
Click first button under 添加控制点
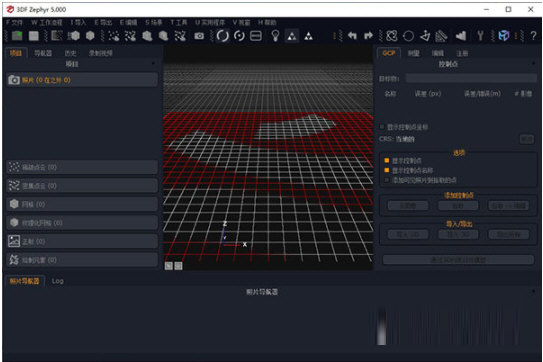pos(408,205)
